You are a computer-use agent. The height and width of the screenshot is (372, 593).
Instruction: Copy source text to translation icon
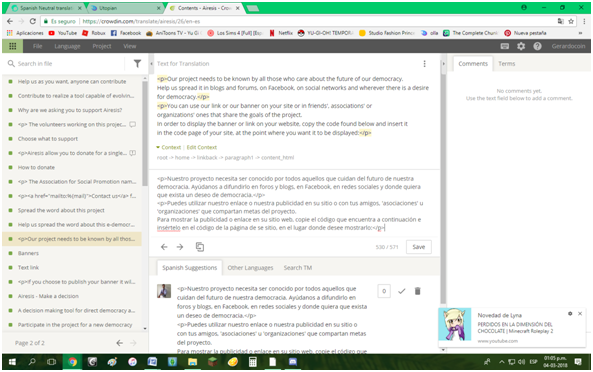coord(200,247)
